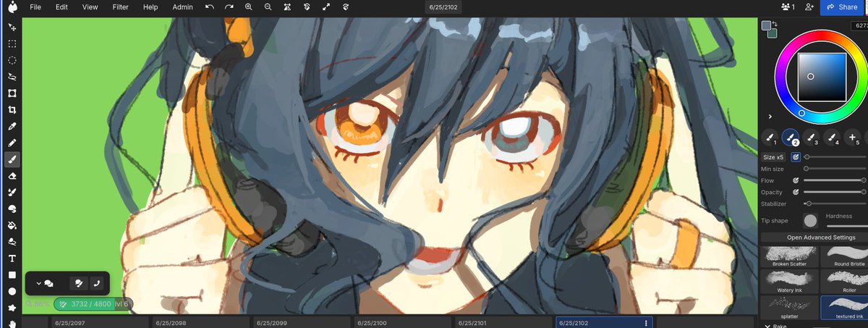
Task: Select the Eraser tool
Action: click(x=12, y=176)
